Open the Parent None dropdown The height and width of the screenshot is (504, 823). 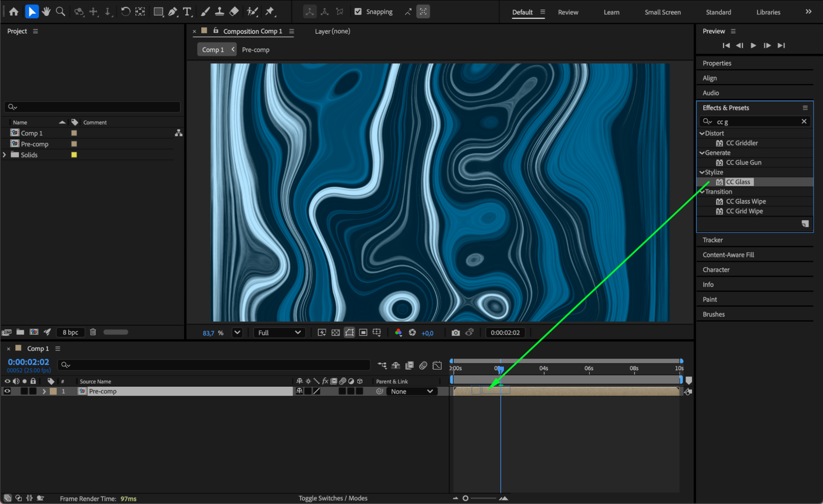[411, 391]
